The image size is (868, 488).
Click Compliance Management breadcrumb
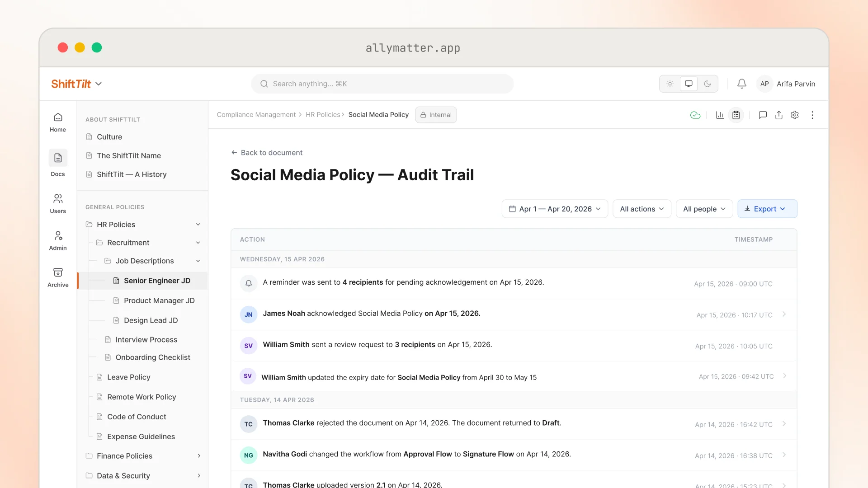click(256, 115)
